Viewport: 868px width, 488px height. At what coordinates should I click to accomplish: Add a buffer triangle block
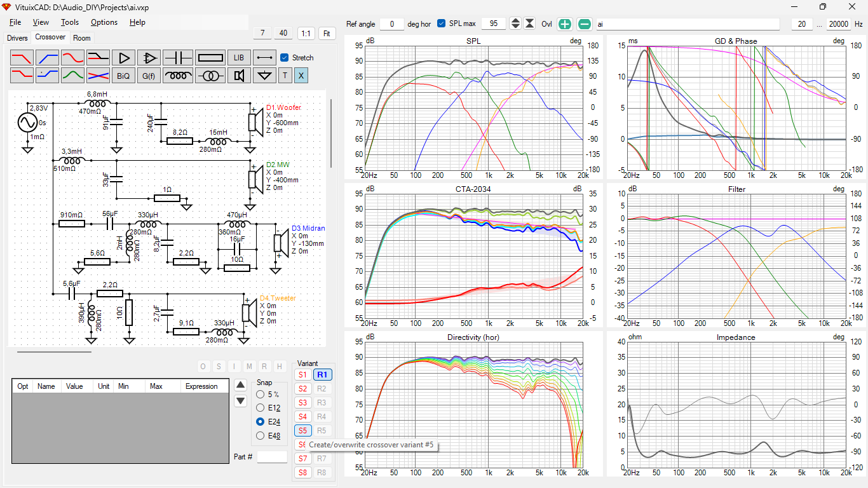123,58
